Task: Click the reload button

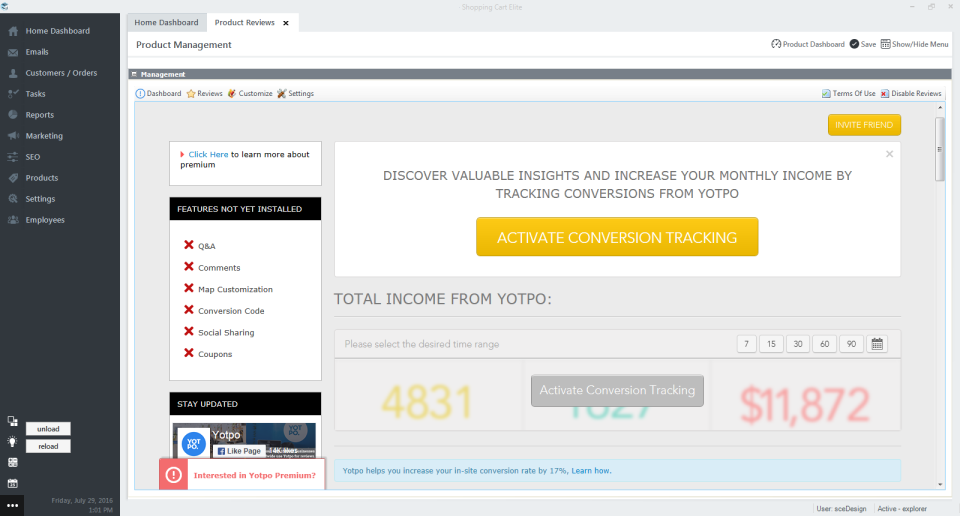Action: click(48, 446)
